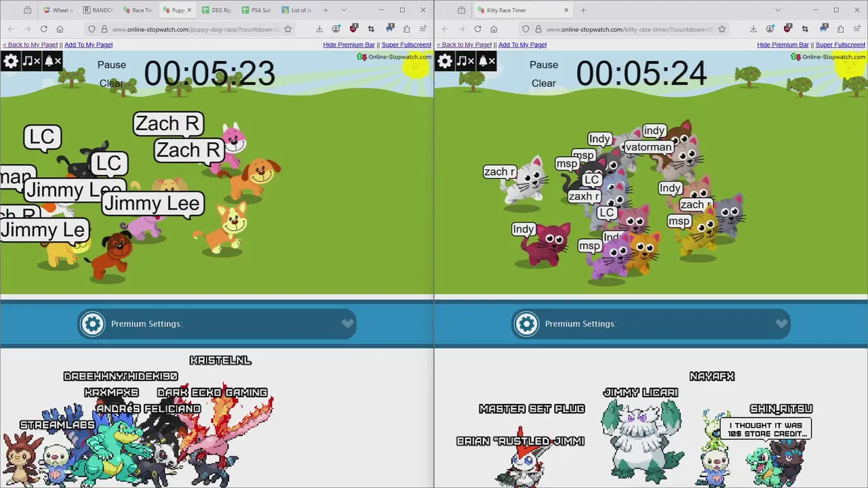Bookmark the puppy-dog-race page with star

pos(288,29)
